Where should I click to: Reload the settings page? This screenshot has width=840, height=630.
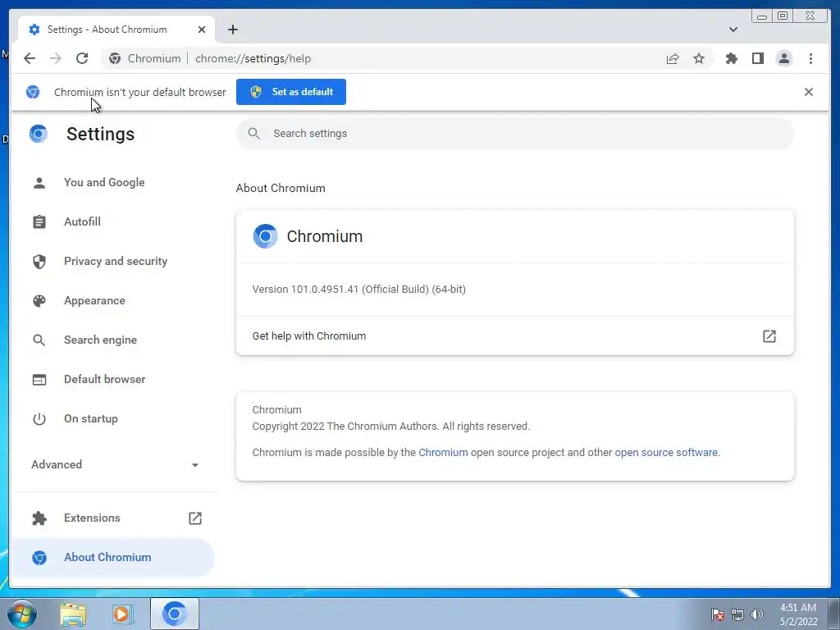tap(82, 58)
